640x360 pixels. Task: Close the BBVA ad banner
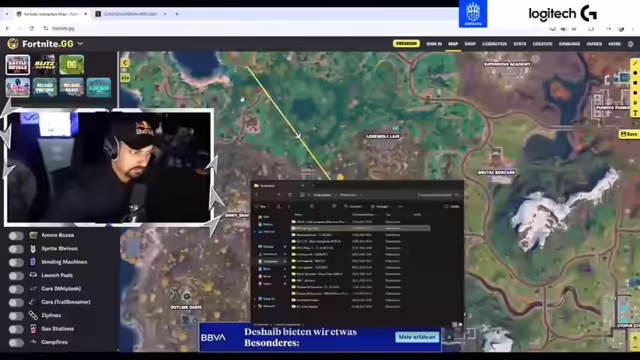[449, 337]
